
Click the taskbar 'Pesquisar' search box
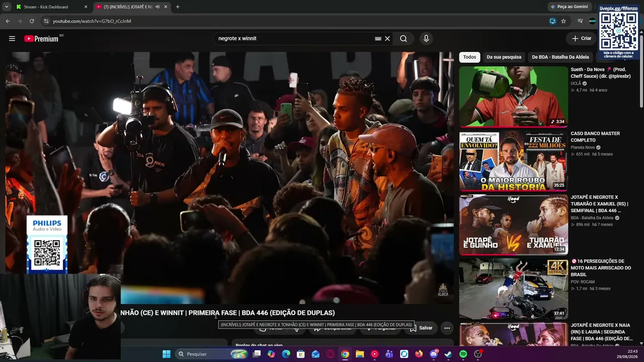[212, 354]
